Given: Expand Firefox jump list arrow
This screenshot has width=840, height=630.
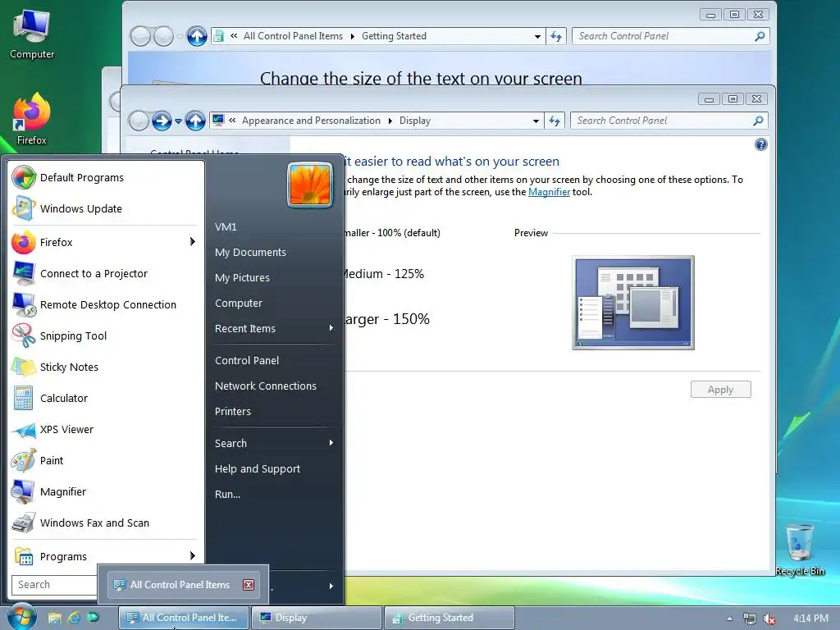Looking at the screenshot, I should (x=193, y=242).
